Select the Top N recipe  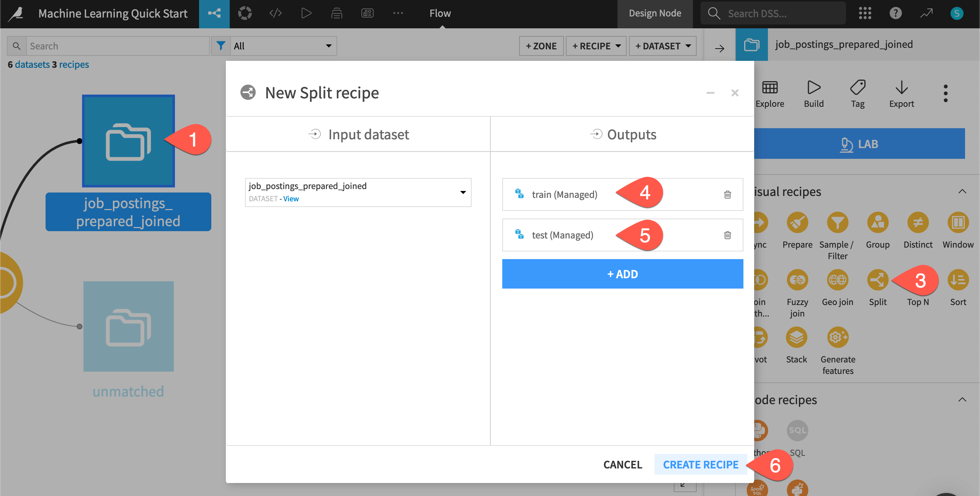pyautogui.click(x=918, y=280)
